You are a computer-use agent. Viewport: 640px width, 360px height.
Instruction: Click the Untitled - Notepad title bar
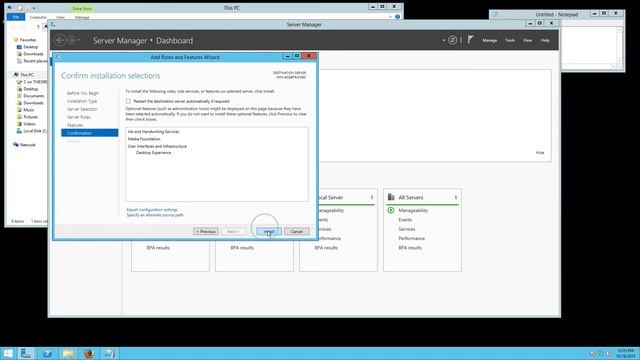(557, 14)
